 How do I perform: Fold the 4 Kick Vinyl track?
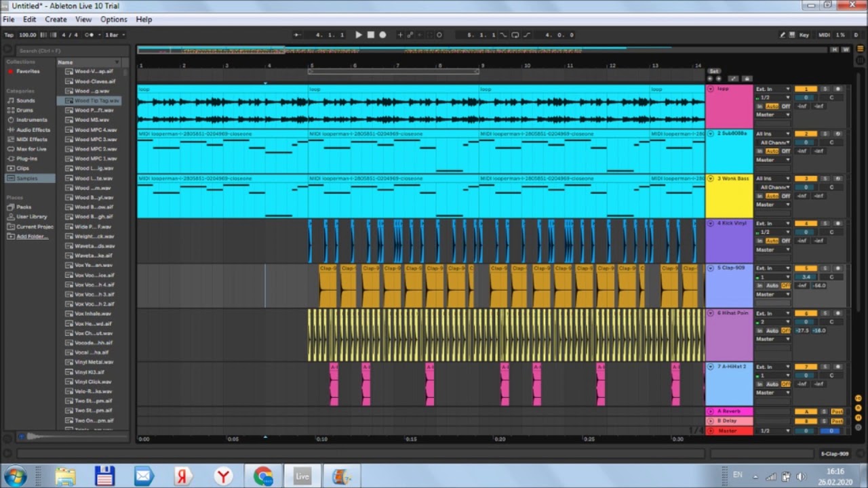711,223
